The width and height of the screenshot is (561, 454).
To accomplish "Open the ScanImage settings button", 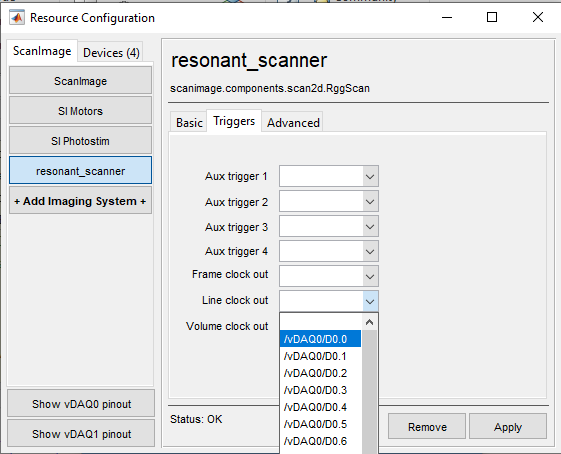I will pyautogui.click(x=81, y=81).
